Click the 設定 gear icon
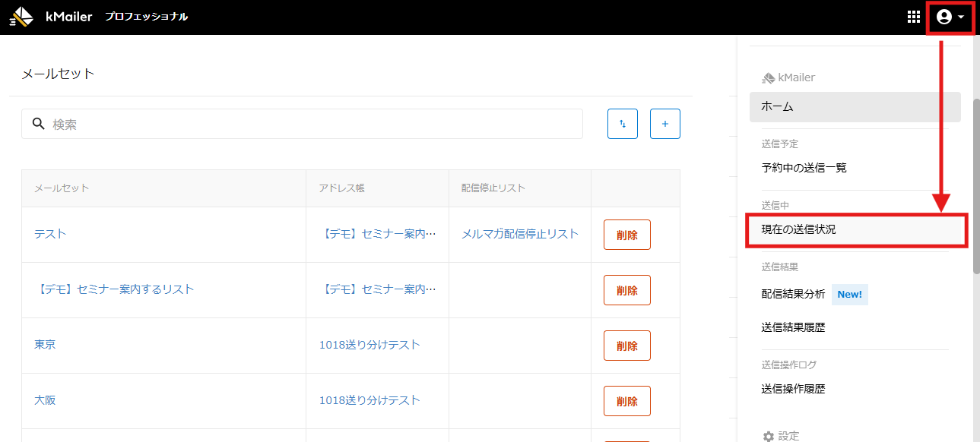Image resolution: width=980 pixels, height=442 pixels. pyautogui.click(x=768, y=436)
